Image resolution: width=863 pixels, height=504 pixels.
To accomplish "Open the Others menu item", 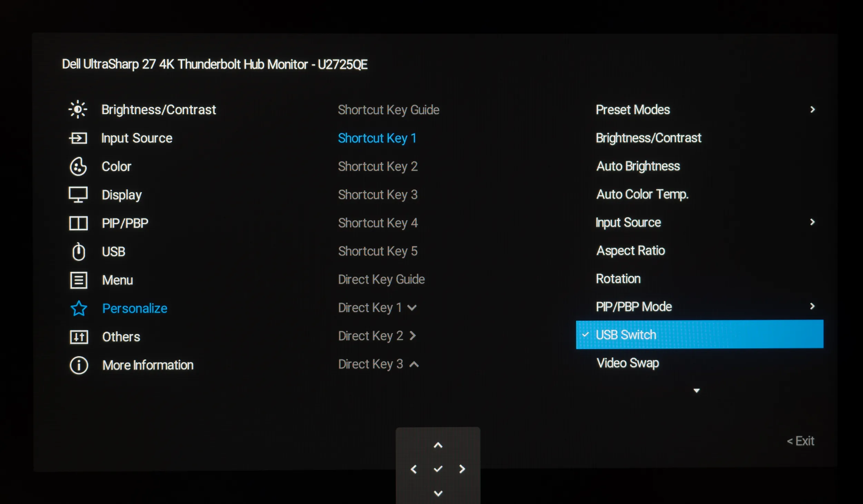I will click(x=121, y=337).
